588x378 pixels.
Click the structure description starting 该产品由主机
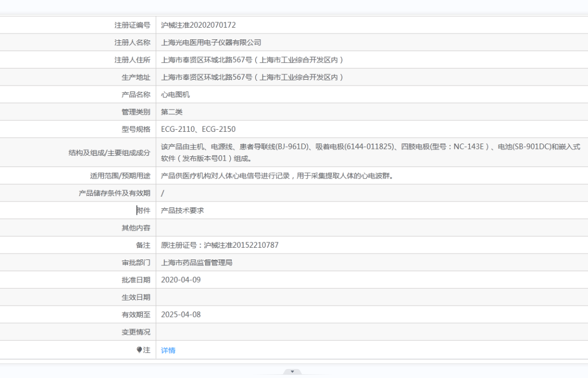point(371,152)
